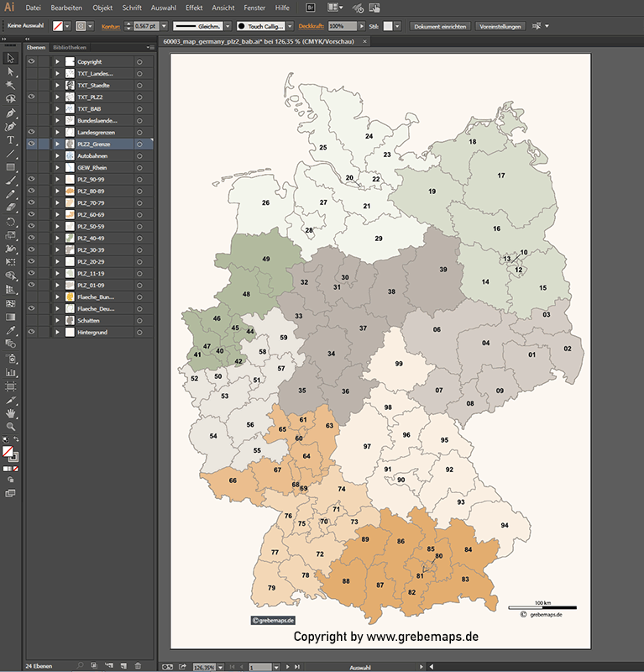The image size is (644, 672).
Task: Open the Deckkraft opacity dropdown arrow
Action: pyautogui.click(x=362, y=27)
